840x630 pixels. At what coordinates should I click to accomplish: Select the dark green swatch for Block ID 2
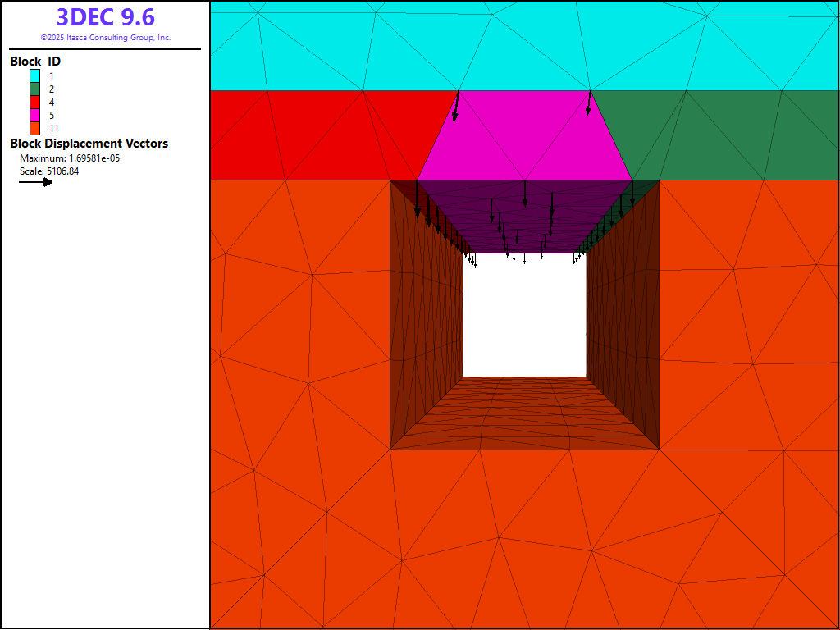(x=35, y=89)
